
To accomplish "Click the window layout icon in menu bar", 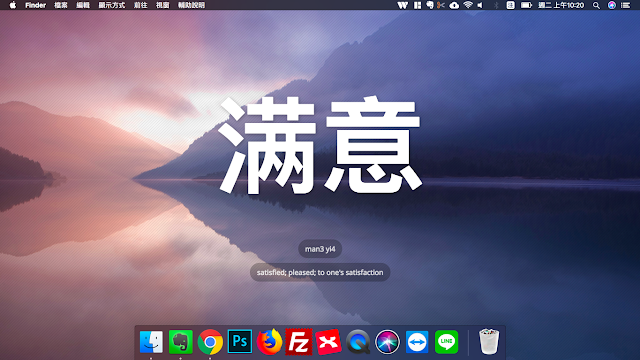I will (417, 5).
